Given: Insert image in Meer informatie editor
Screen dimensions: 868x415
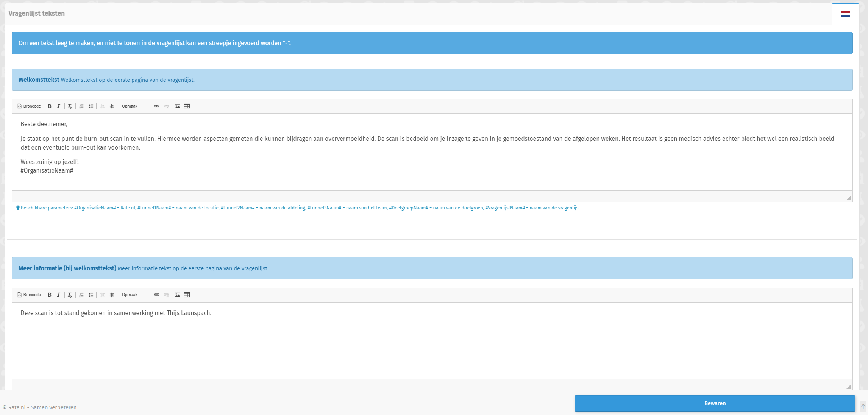Looking at the screenshot, I should [x=177, y=295].
